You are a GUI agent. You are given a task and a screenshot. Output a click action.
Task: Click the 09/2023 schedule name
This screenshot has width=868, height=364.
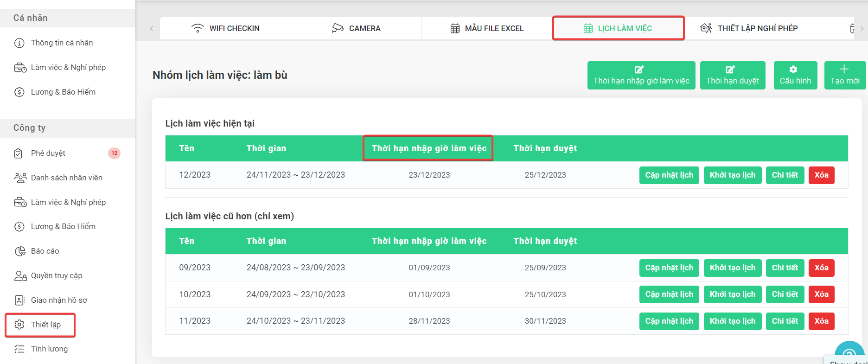point(195,268)
